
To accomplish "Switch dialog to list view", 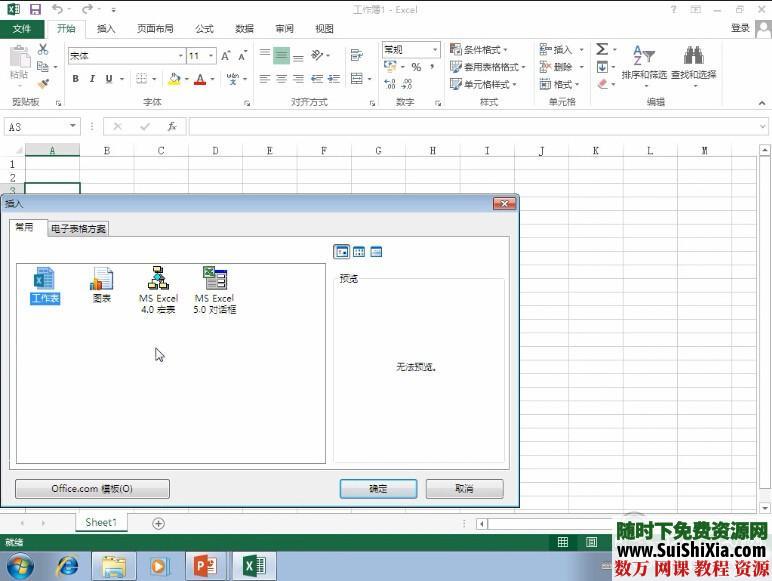I will point(359,252).
